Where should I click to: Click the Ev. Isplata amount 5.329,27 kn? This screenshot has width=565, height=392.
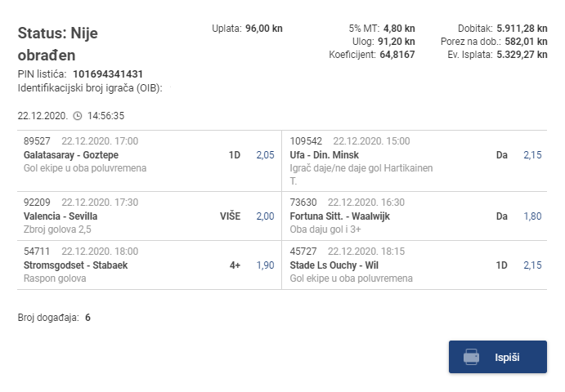click(523, 55)
